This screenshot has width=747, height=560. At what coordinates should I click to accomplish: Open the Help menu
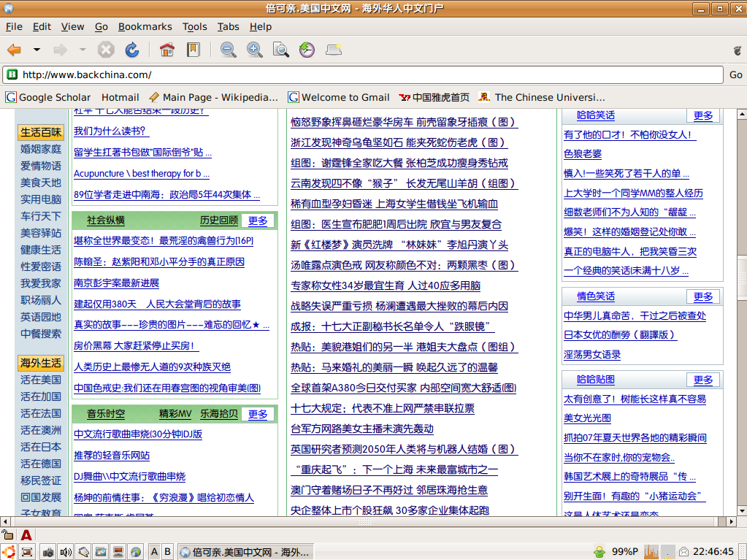coord(261,27)
